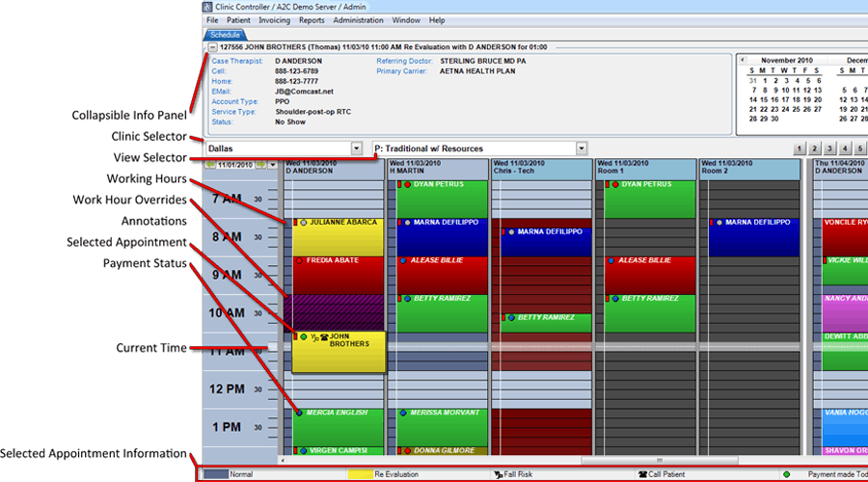Click blue payment dot on MERISSA MORVANT
The width and height of the screenshot is (868, 482).
[x=403, y=413]
